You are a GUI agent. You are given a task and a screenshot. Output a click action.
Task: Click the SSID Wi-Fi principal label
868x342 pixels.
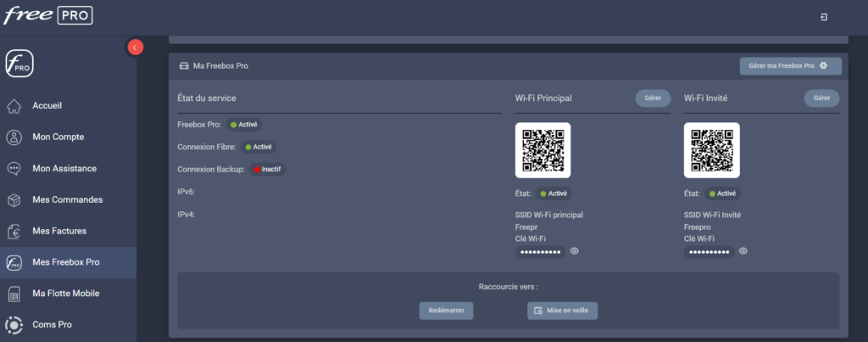549,215
